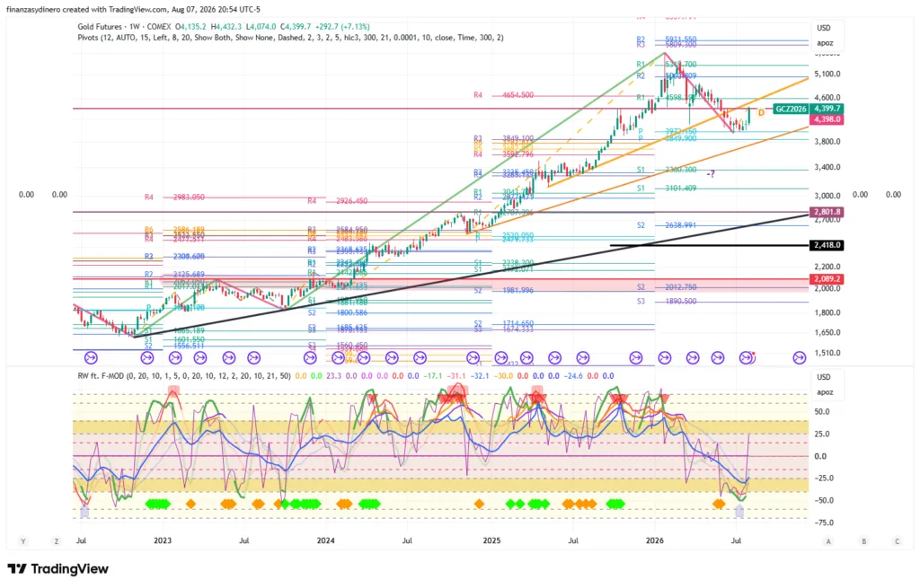Click the orange D marker beside the last candle
Image resolution: width=920 pixels, height=588 pixels.
(761, 112)
